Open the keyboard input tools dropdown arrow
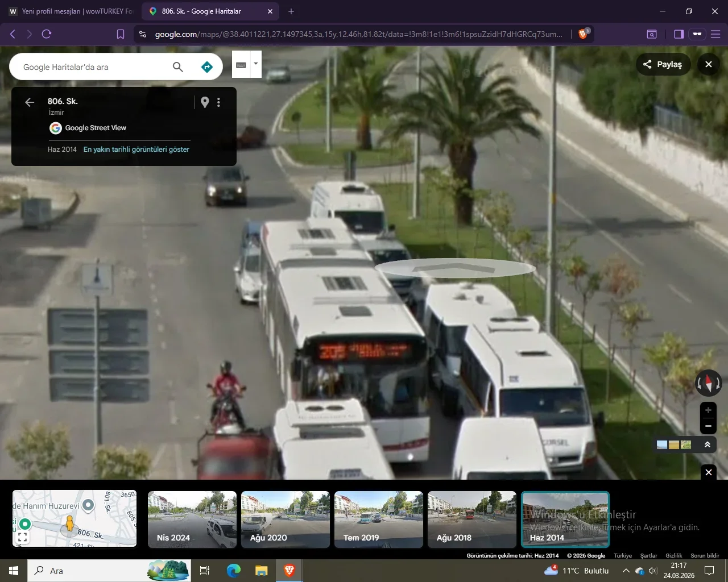728x582 pixels. pos(256,64)
